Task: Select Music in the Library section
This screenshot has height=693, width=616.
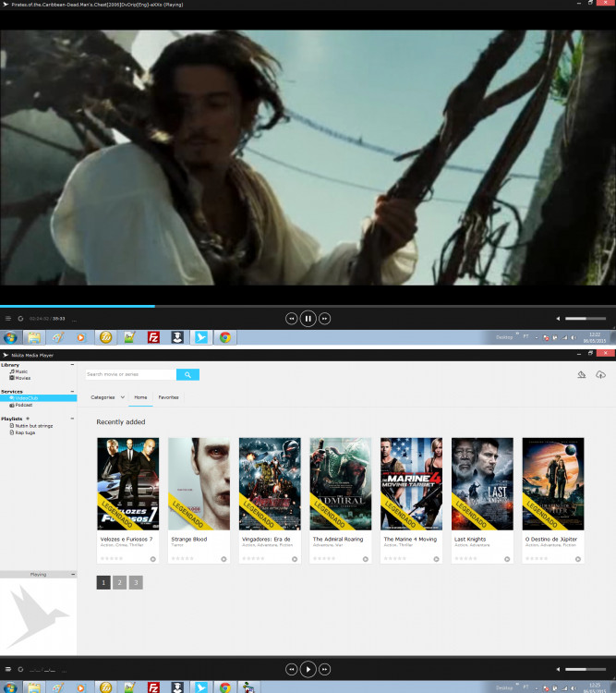Action: pyautogui.click(x=20, y=371)
